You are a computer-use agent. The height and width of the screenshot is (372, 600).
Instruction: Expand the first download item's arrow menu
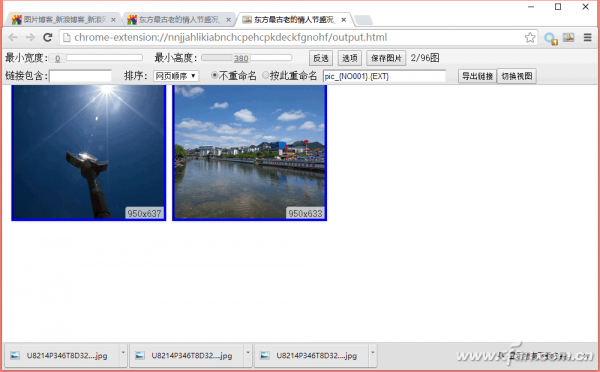[x=123, y=356]
